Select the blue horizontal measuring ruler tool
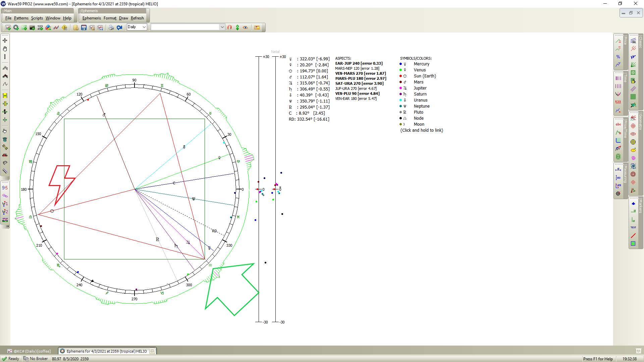 click(x=618, y=170)
